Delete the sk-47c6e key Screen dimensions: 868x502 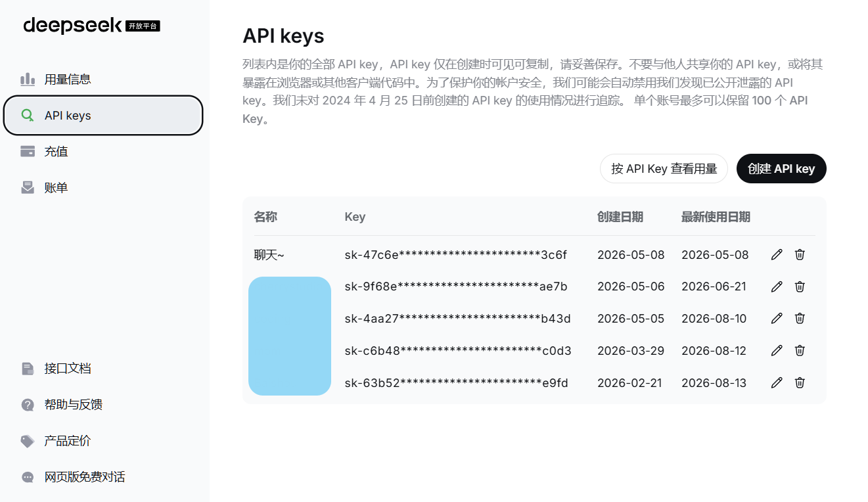(x=800, y=255)
